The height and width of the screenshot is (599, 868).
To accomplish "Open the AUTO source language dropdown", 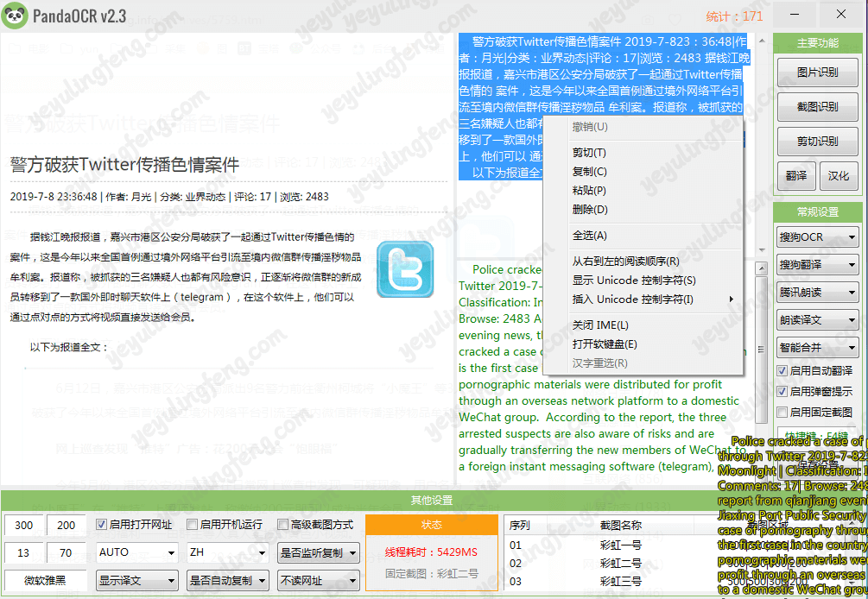I will click(x=136, y=552).
